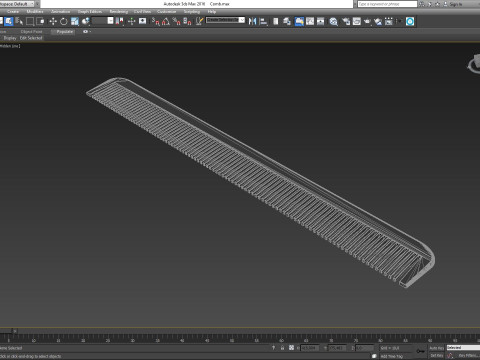This screenshot has width=480, height=360.
Task: Open Edit Named Selection Sets
Action: (199, 21)
